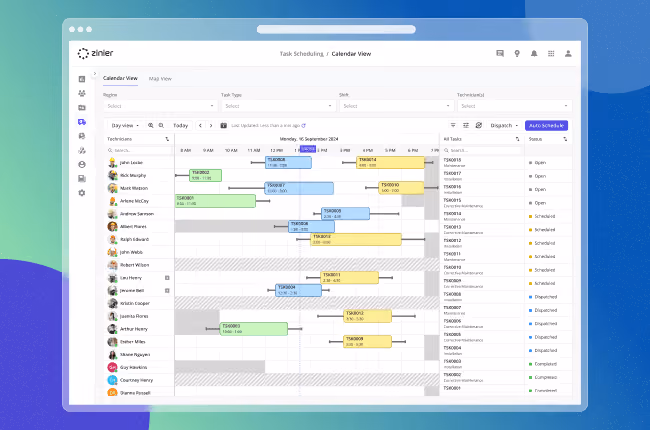
Task: Select yellow TSK0014 block on the calendar
Action: (390, 162)
